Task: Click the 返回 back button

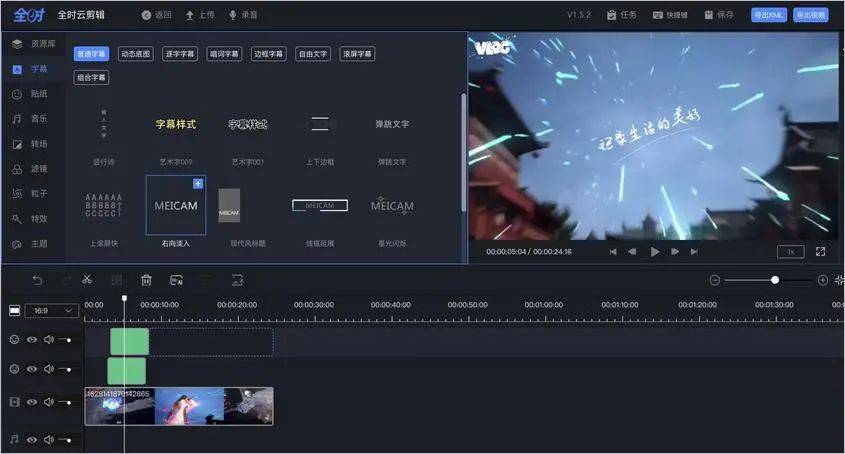Action: [x=156, y=15]
